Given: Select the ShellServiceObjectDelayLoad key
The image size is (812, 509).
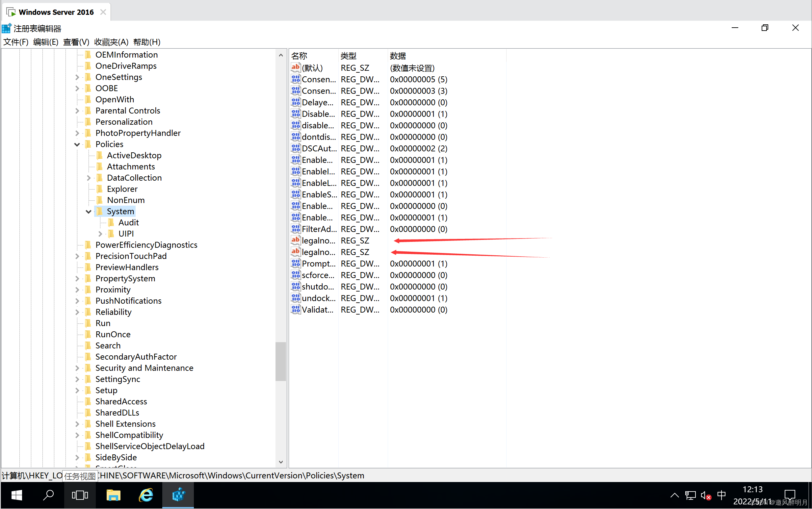Looking at the screenshot, I should tap(149, 446).
